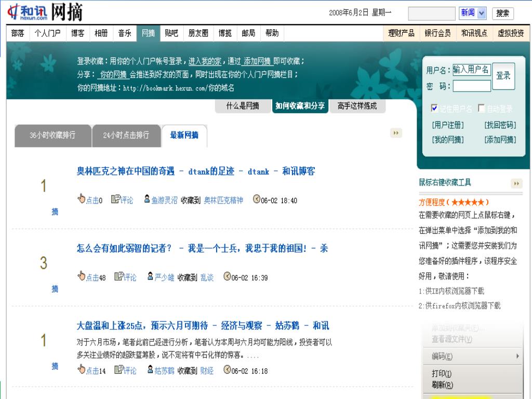Choose 打印(I) in the context menu
This screenshot has height=399, width=532.
pyautogui.click(x=442, y=374)
